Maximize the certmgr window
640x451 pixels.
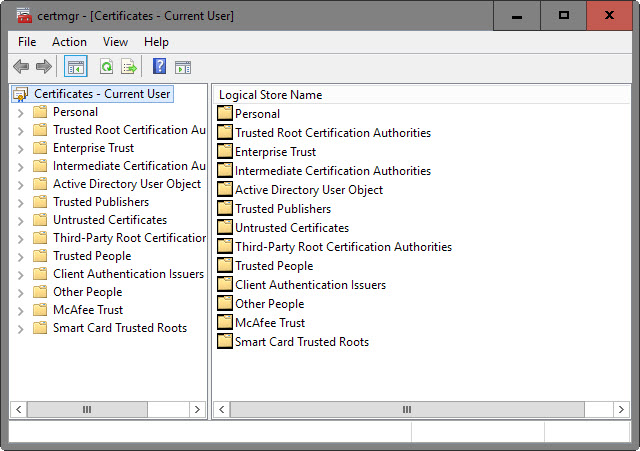564,16
